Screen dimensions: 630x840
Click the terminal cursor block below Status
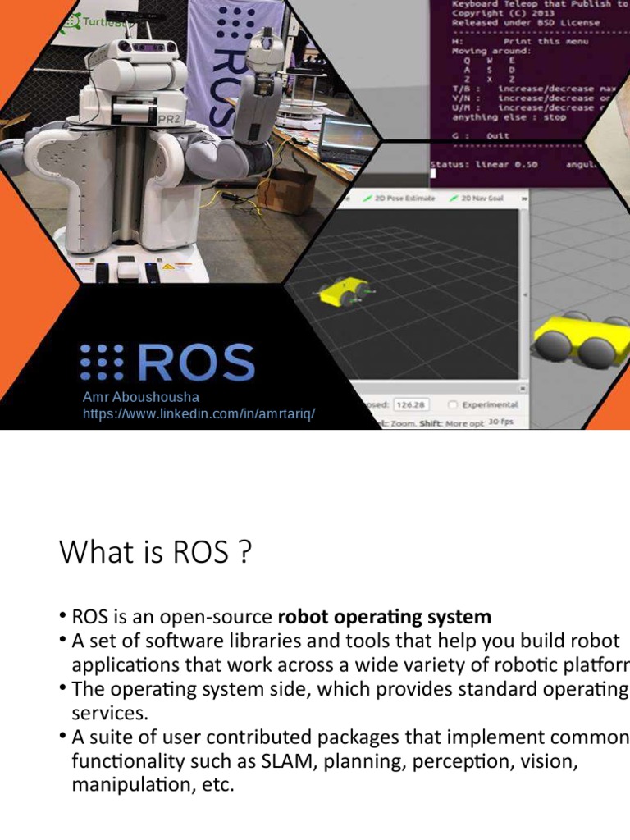pyautogui.click(x=434, y=174)
